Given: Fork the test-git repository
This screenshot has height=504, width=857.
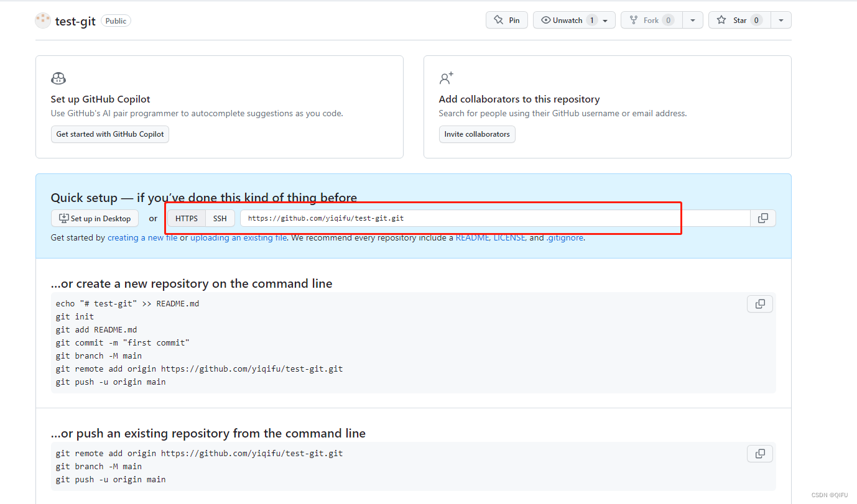Looking at the screenshot, I should 651,20.
